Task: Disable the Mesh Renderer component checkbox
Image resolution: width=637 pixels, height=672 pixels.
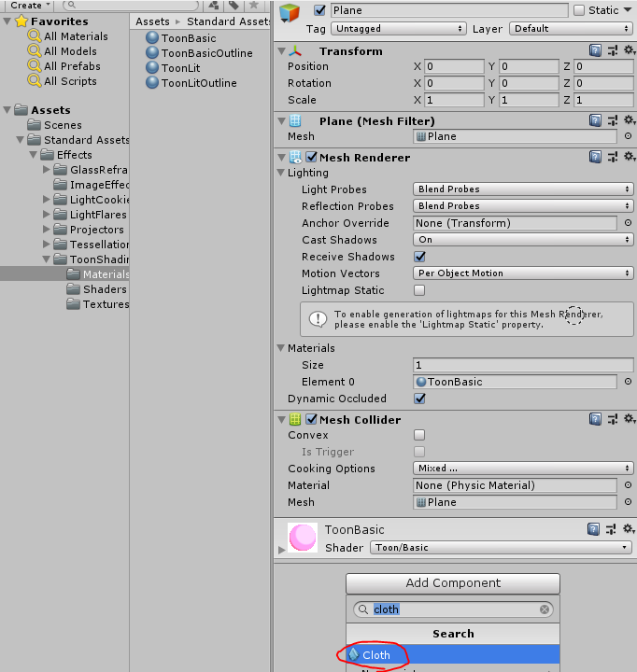Action: point(311,158)
